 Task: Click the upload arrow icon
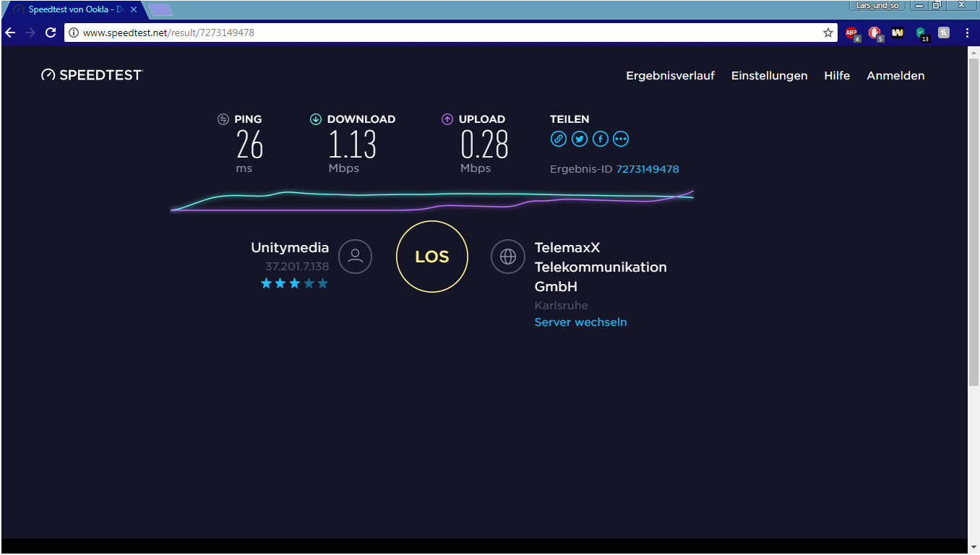pos(447,119)
